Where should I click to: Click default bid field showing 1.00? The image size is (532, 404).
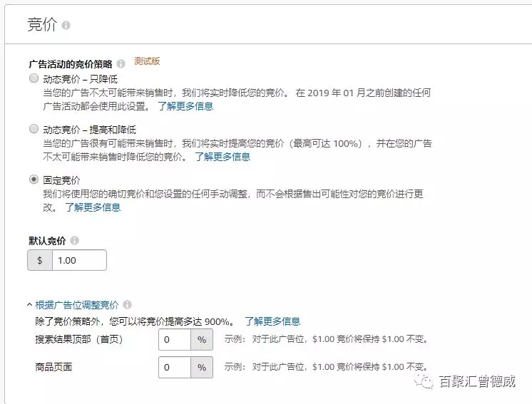79,260
